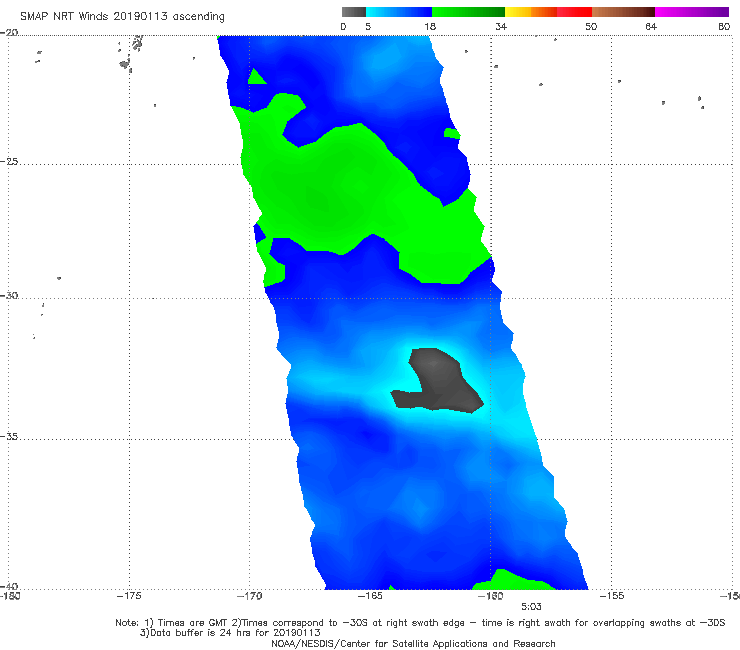
Task: Click the "50" label under the color bar
Action: 591,26
